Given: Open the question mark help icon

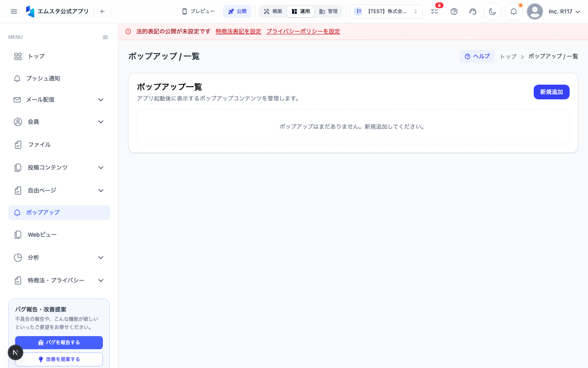Looking at the screenshot, I should click(x=454, y=11).
